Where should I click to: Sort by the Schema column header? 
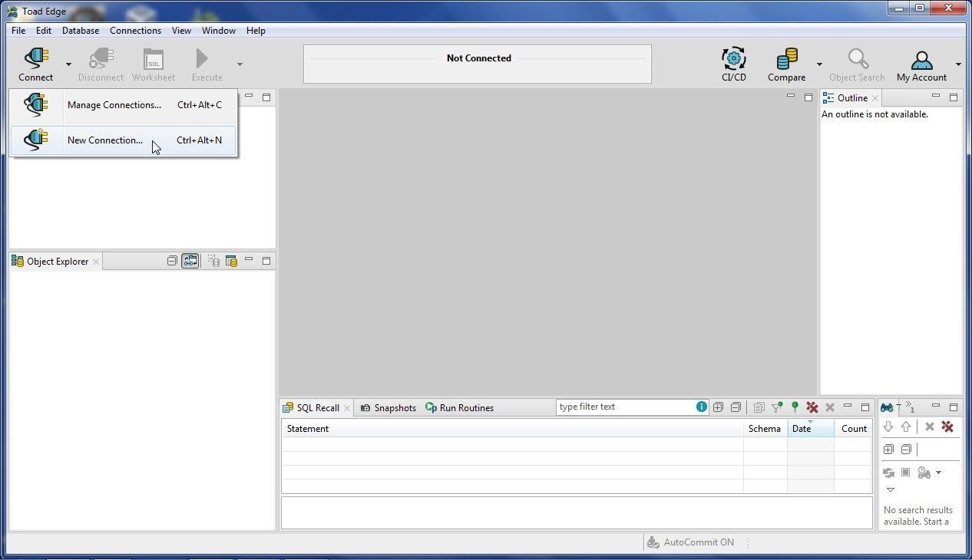click(x=765, y=429)
